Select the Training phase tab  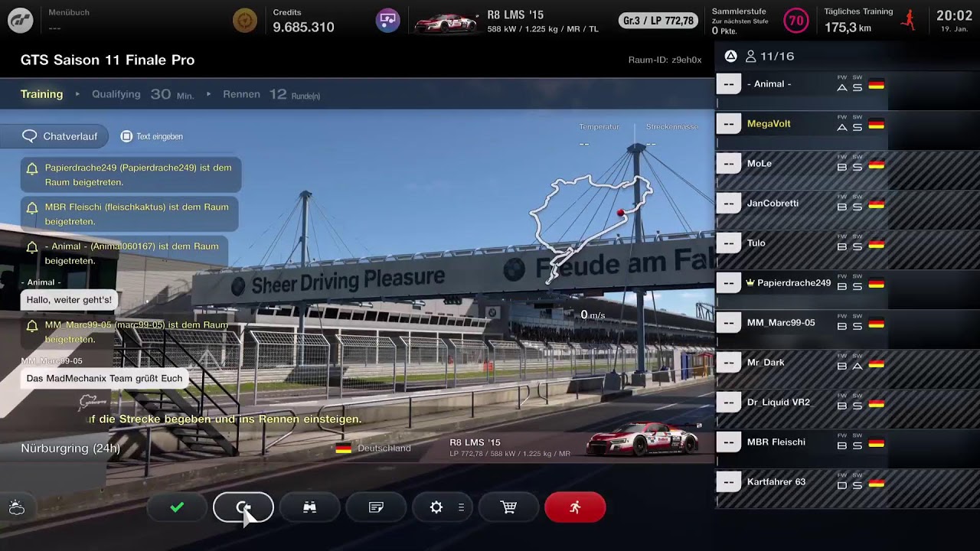click(41, 94)
